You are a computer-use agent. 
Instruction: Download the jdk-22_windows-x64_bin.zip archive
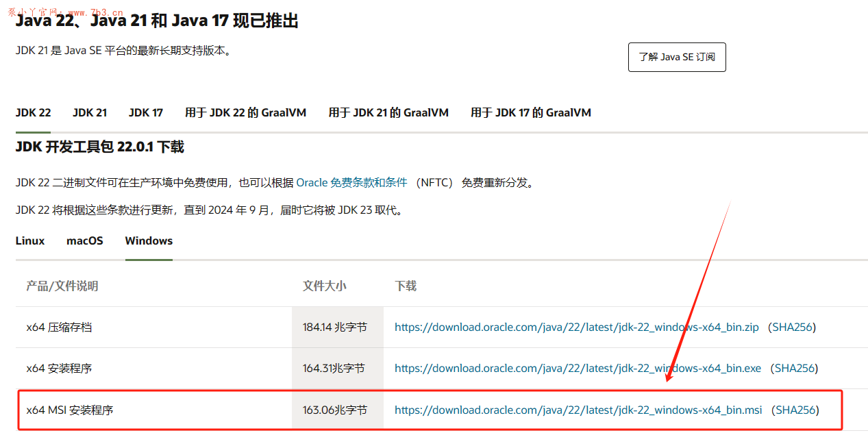(x=576, y=327)
